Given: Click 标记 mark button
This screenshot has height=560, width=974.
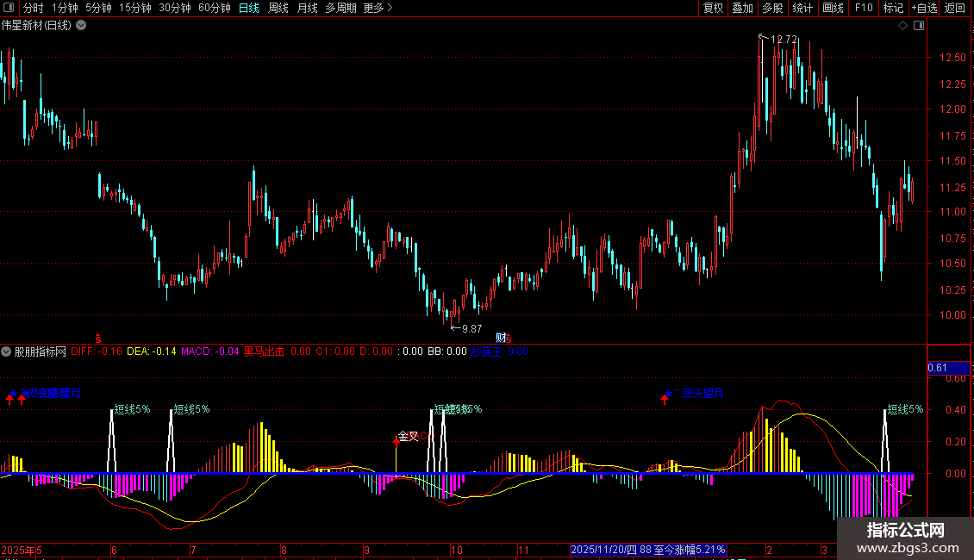Looking at the screenshot, I should click(x=893, y=8).
